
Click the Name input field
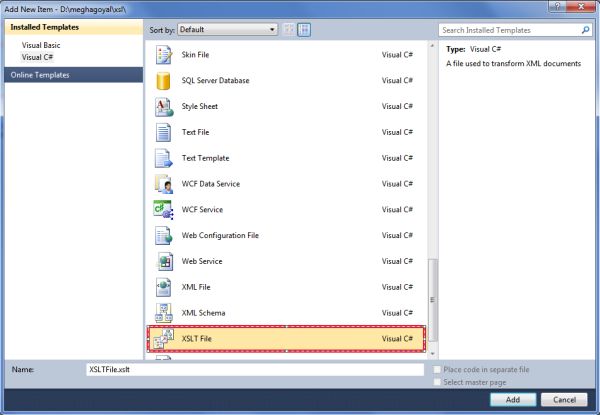point(255,369)
